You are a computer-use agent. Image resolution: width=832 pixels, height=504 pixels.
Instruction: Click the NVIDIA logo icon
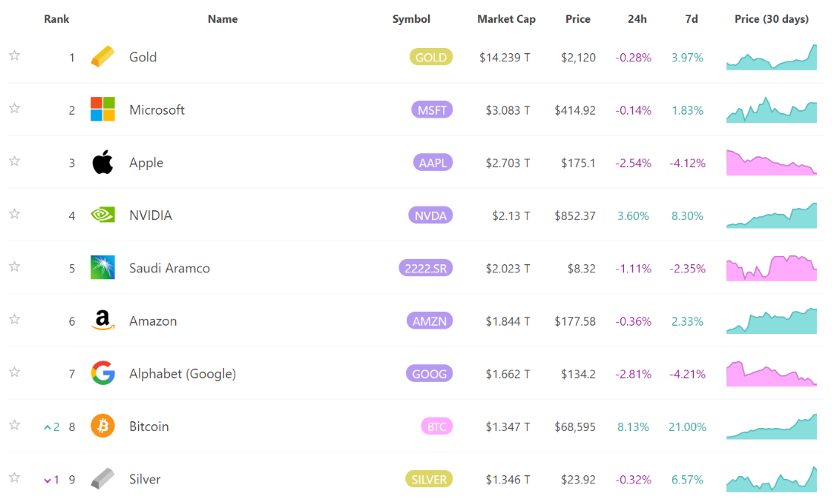(102, 215)
